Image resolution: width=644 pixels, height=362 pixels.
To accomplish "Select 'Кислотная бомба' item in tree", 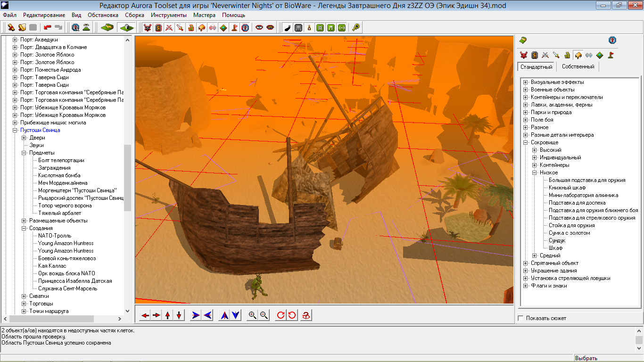I will click(x=59, y=175).
